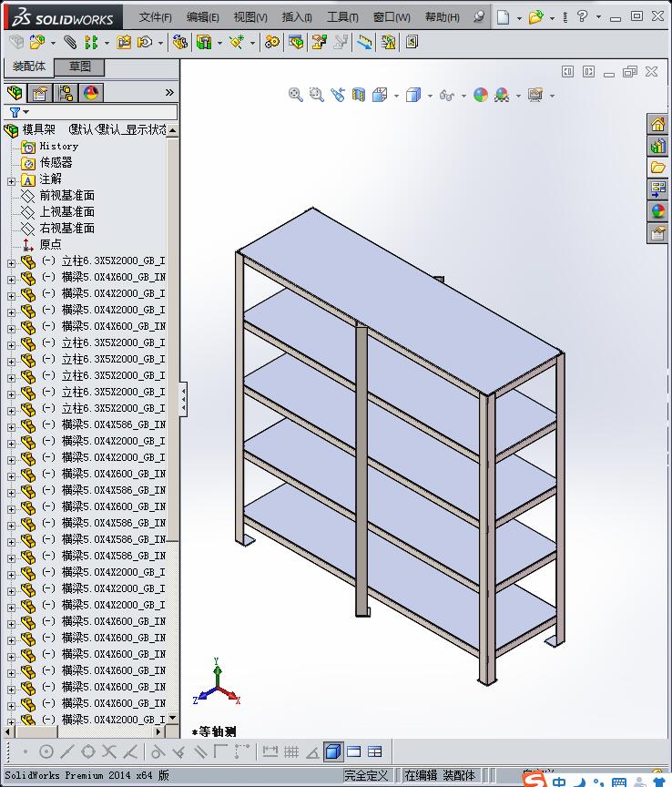Open the Display Style dropdown arrow

430,96
